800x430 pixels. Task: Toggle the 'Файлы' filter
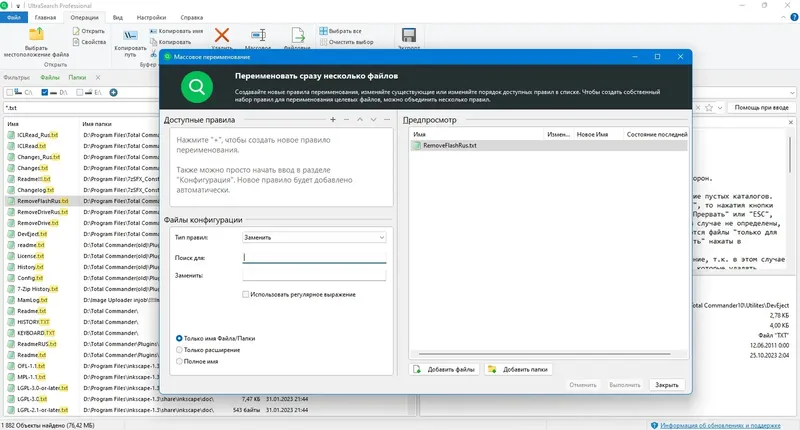coord(50,78)
